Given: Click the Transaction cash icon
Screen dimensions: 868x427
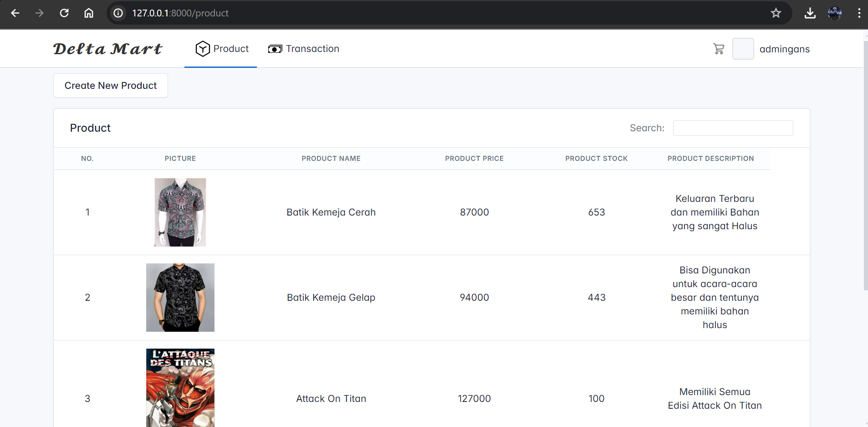Looking at the screenshot, I should (x=275, y=49).
